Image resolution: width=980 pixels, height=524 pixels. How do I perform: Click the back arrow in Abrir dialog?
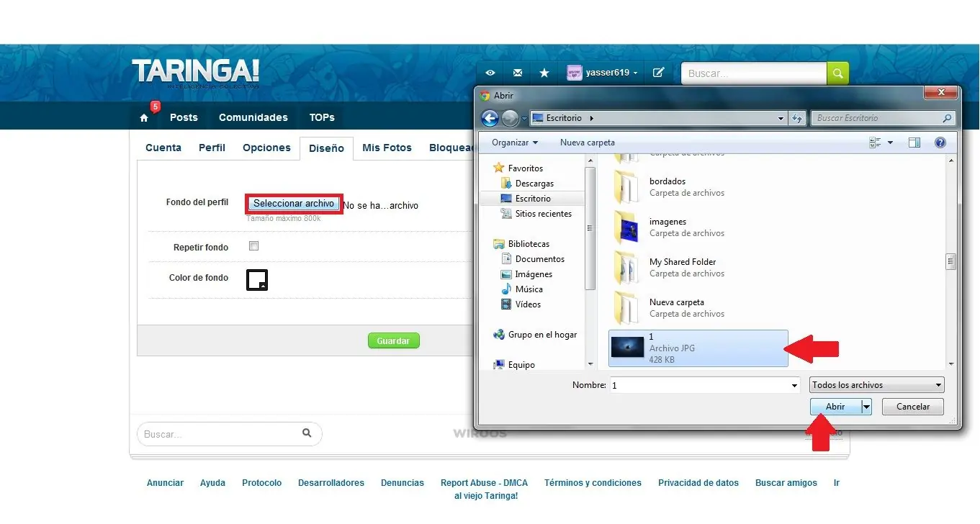490,118
